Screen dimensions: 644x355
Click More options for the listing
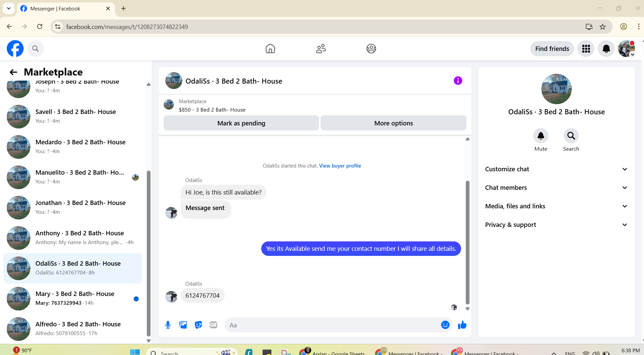pos(394,123)
